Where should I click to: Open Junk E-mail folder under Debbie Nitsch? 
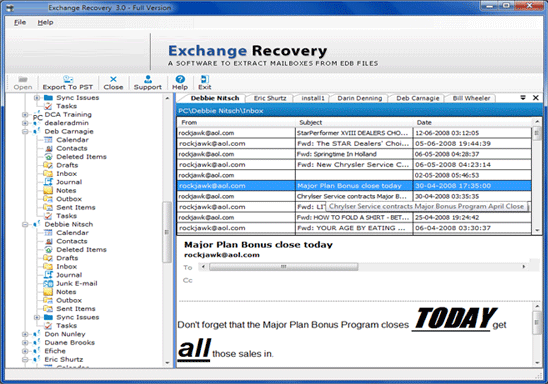pos(77,283)
